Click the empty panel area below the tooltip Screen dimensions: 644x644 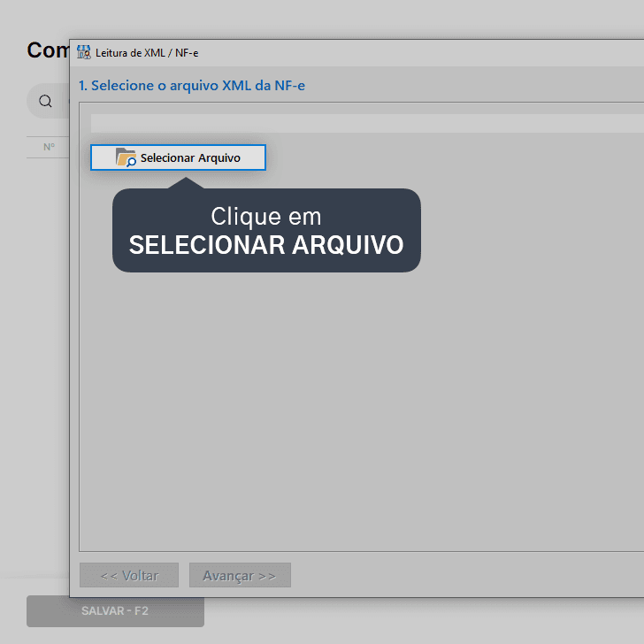(x=362, y=410)
